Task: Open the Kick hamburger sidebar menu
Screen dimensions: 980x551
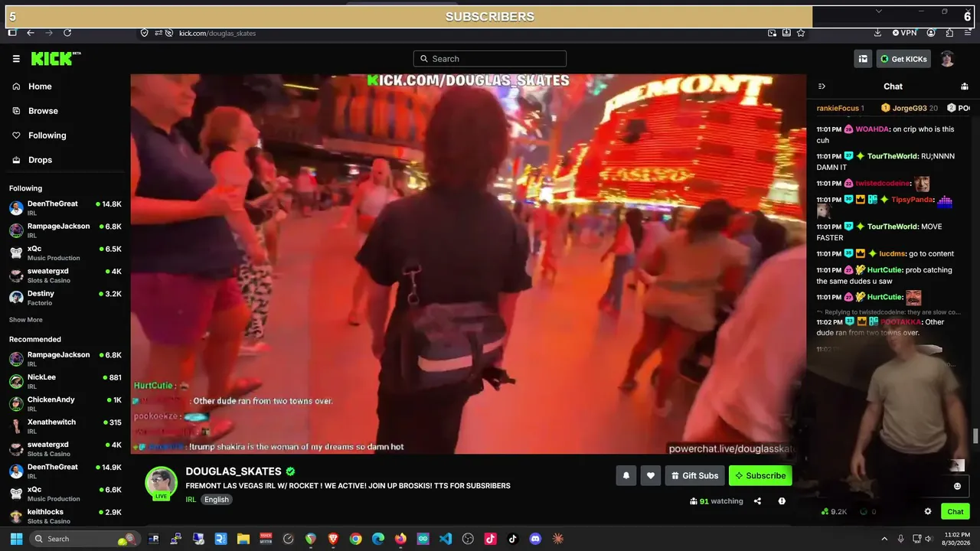Action: tap(16, 59)
